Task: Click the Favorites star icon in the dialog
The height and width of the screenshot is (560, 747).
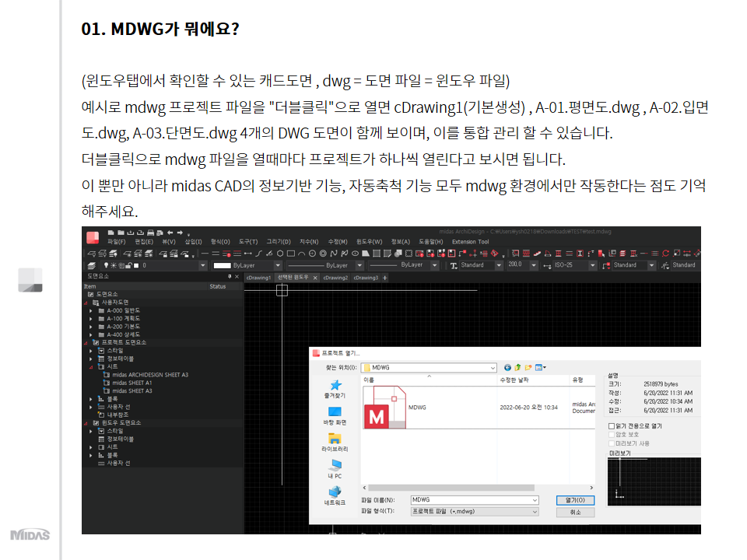Action: 336,385
